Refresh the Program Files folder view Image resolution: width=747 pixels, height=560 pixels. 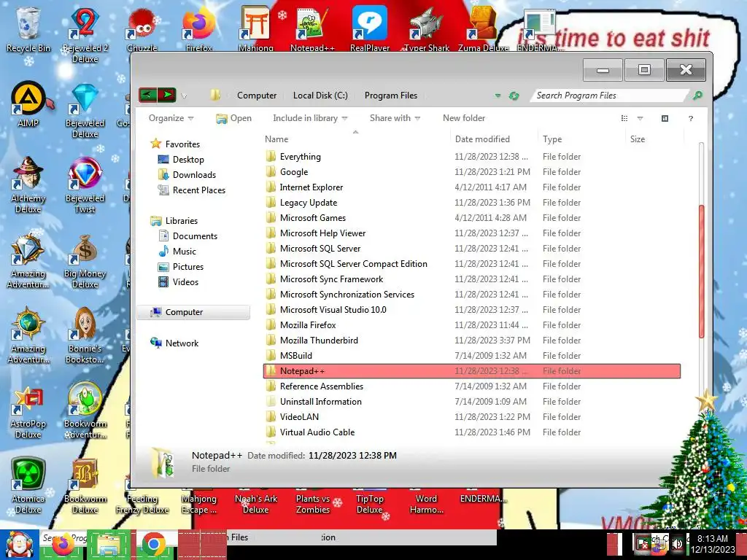(514, 96)
